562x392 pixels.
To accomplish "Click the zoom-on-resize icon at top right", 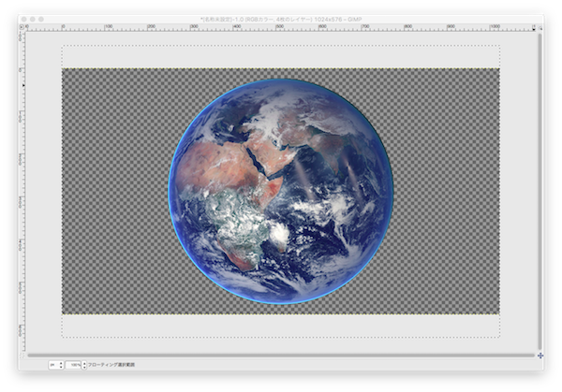I will [540, 27].
